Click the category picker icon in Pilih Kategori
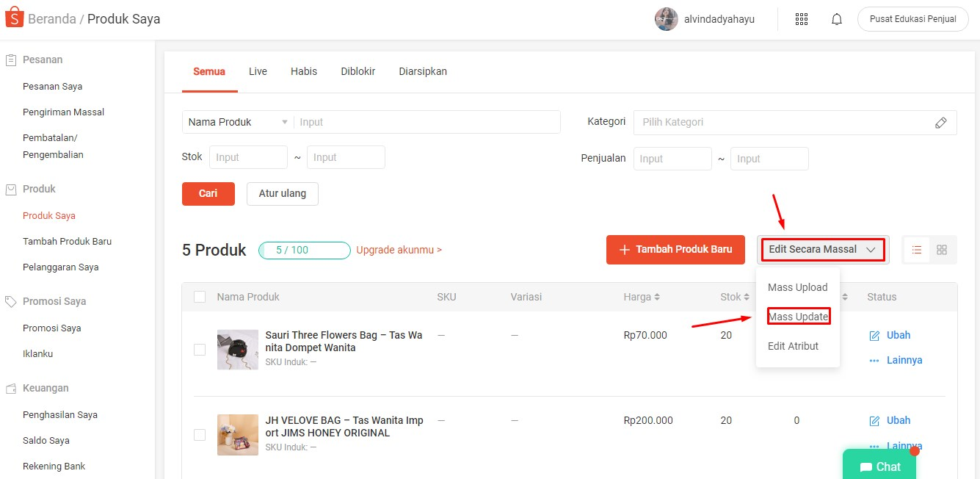Image resolution: width=980 pixels, height=479 pixels. point(941,122)
